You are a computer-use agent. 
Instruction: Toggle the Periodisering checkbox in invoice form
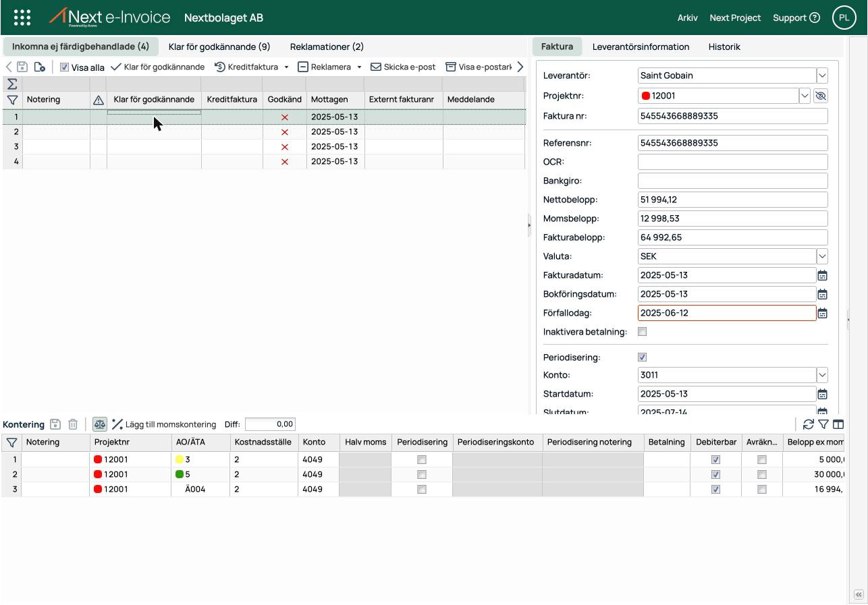click(643, 357)
